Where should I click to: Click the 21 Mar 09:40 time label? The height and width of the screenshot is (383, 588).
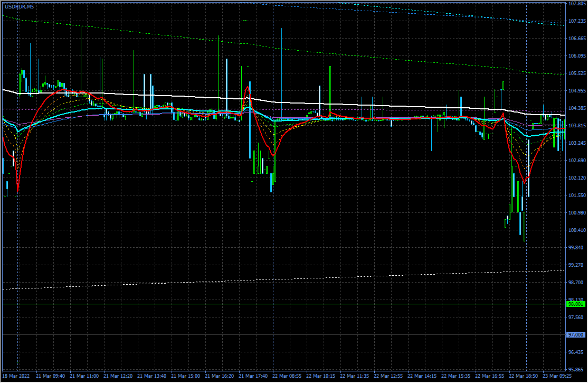pyautogui.click(x=51, y=376)
